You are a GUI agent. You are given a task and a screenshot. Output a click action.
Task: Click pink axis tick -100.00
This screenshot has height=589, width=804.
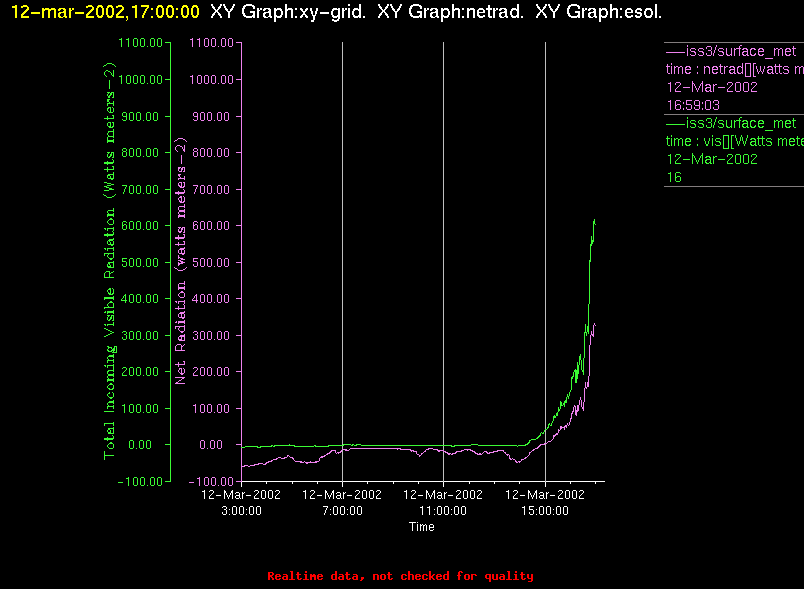(x=211, y=481)
